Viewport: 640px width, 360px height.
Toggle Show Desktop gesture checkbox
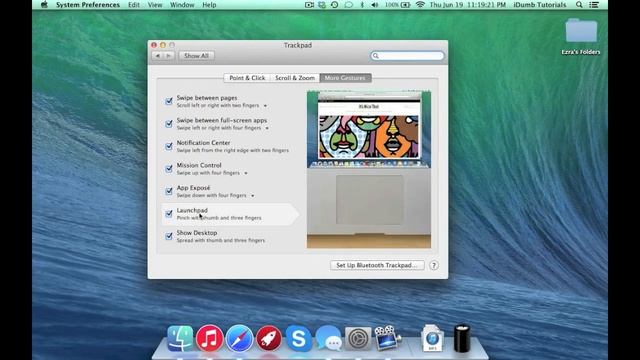(169, 236)
